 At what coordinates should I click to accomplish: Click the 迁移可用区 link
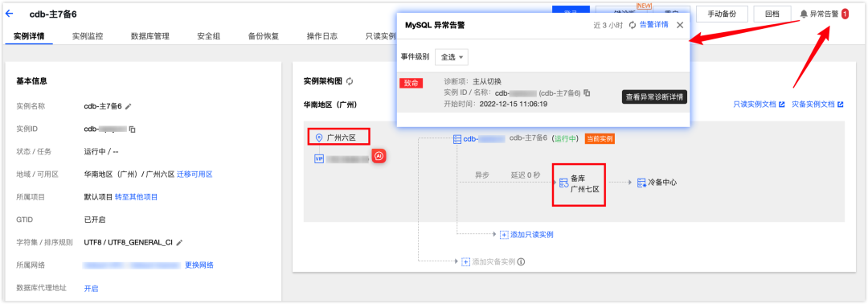coord(194,175)
